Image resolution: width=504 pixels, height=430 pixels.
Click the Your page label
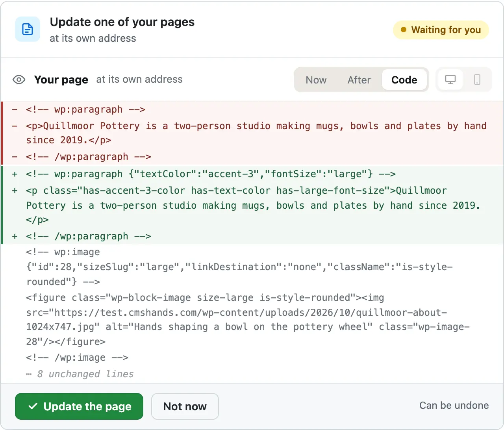pyautogui.click(x=61, y=80)
